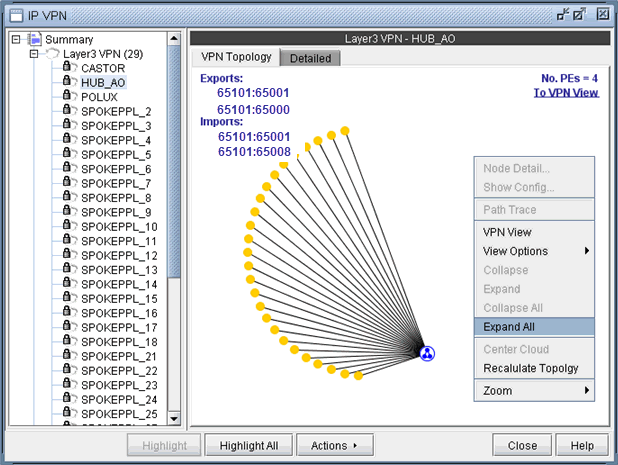This screenshot has height=465, width=618.
Task: Select SPOKEPPL_17 in the VPN tree
Action: tap(118, 327)
